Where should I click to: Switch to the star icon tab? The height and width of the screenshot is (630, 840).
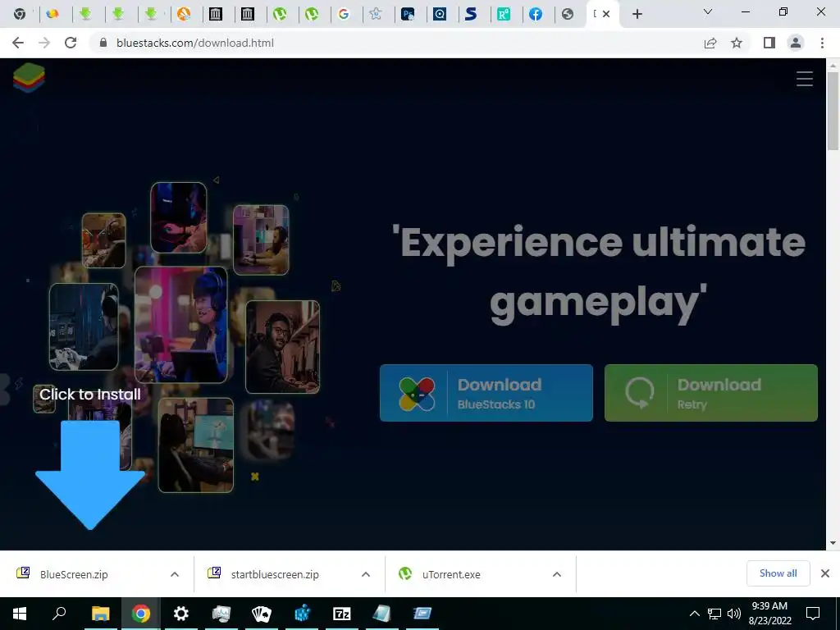tap(376, 14)
